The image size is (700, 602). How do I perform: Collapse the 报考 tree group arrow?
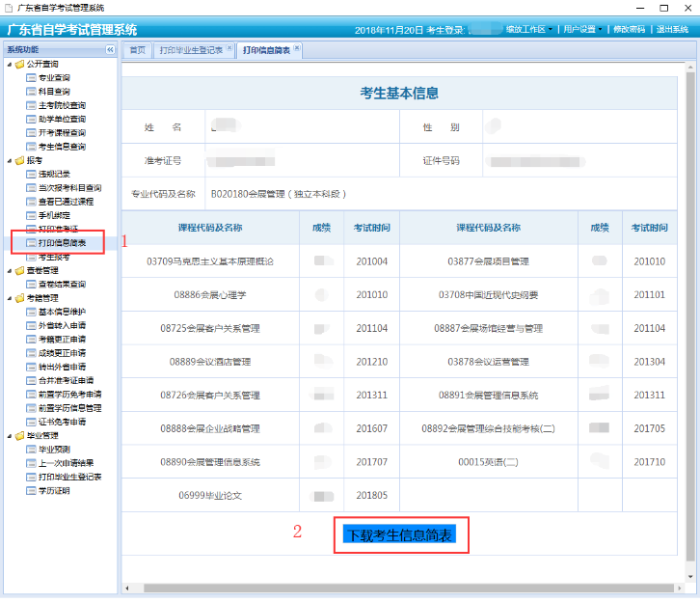pyautogui.click(x=8, y=160)
